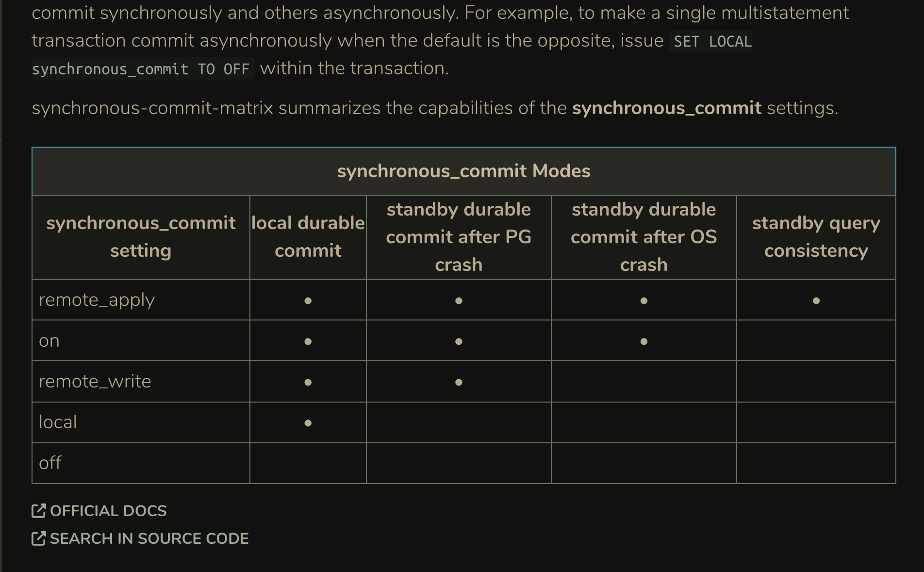Click the bullet in the local row

[x=308, y=423]
